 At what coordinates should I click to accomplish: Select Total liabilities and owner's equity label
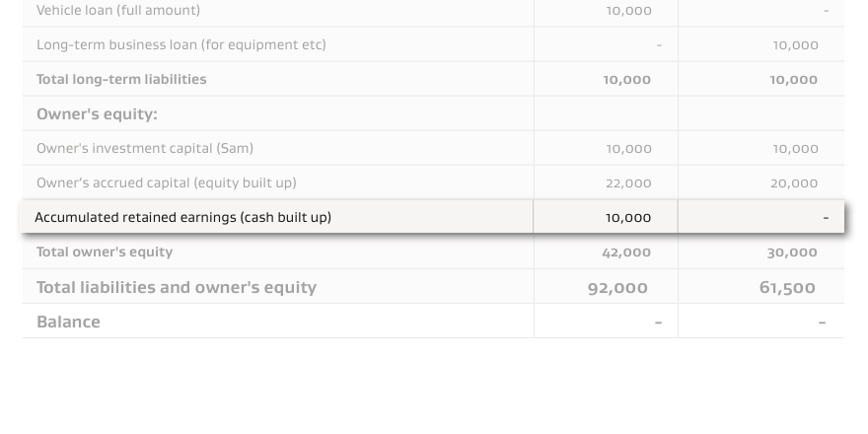(177, 287)
